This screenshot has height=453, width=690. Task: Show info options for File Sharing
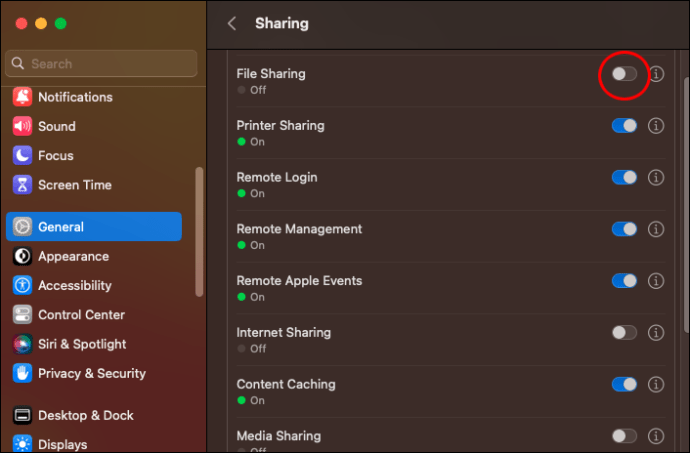pos(656,74)
